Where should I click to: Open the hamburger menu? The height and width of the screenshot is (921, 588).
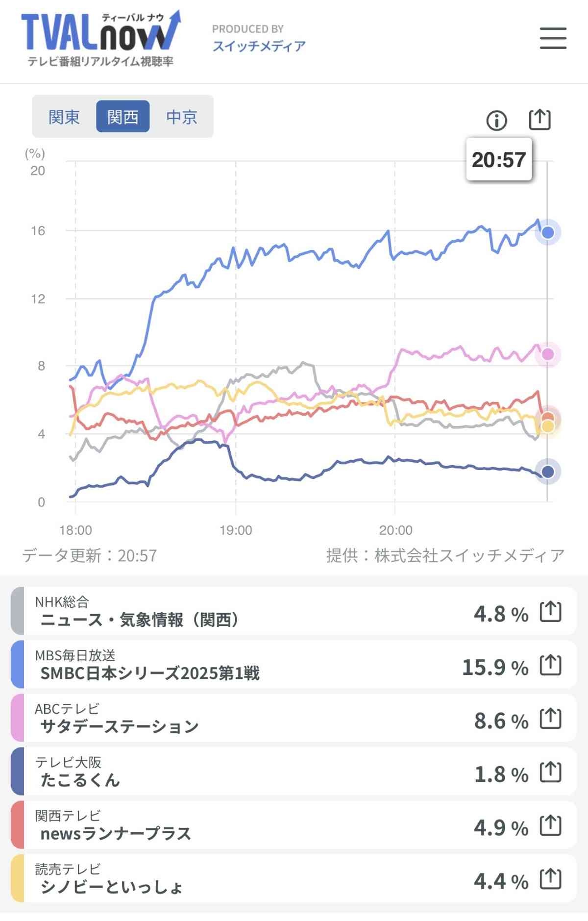(x=553, y=38)
